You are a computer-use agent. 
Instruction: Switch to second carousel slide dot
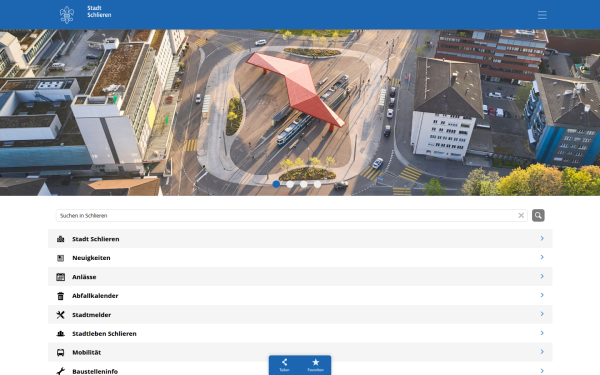click(290, 184)
